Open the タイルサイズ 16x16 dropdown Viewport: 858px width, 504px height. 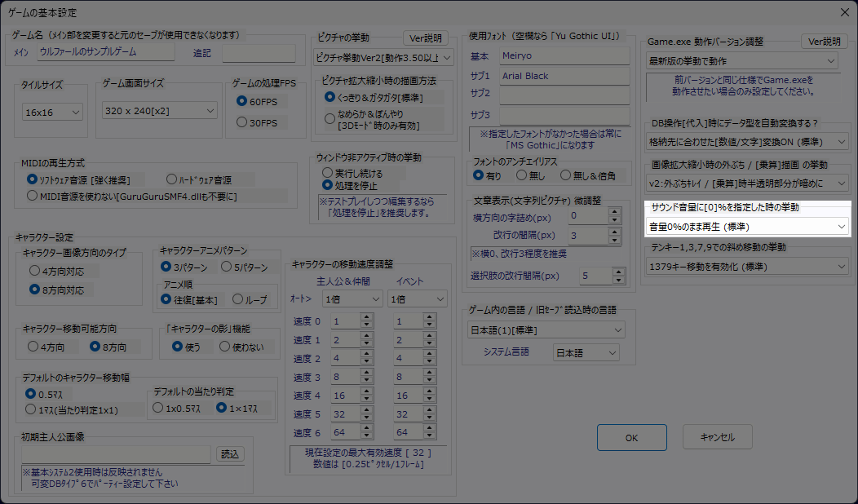tap(52, 112)
